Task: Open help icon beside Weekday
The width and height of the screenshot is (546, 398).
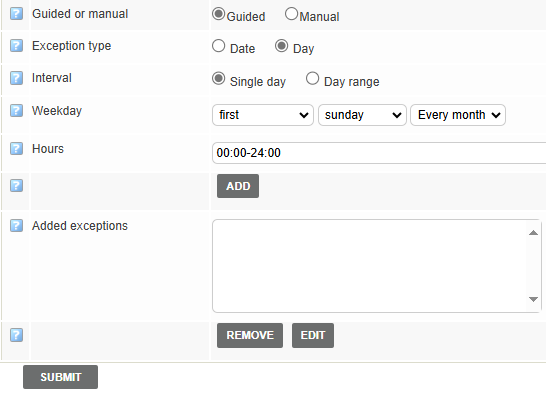Action: point(16,110)
